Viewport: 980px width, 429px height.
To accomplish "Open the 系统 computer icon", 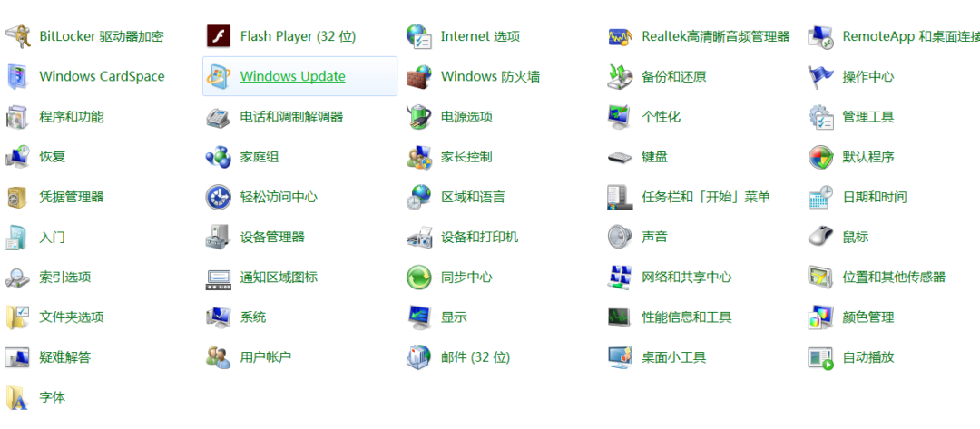I will pyautogui.click(x=219, y=317).
